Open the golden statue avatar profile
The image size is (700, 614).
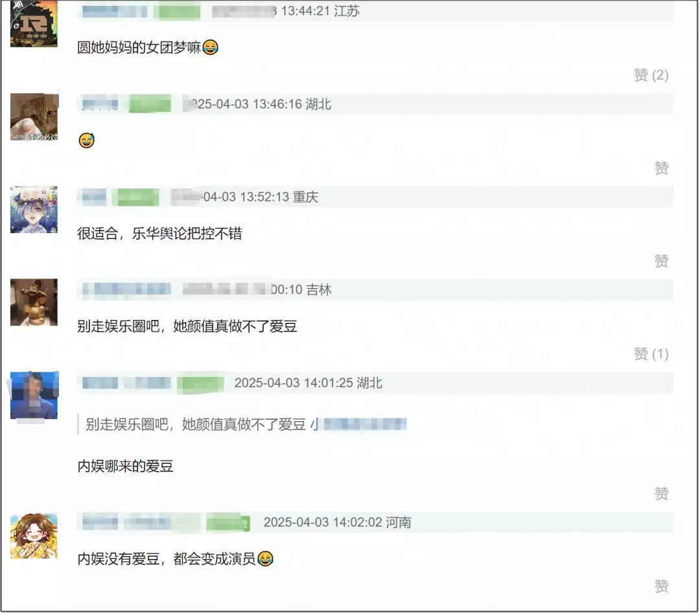point(34,302)
